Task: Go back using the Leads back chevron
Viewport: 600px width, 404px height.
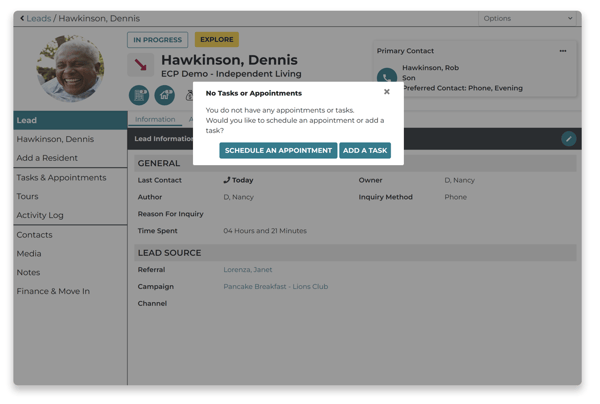Action: (x=22, y=18)
